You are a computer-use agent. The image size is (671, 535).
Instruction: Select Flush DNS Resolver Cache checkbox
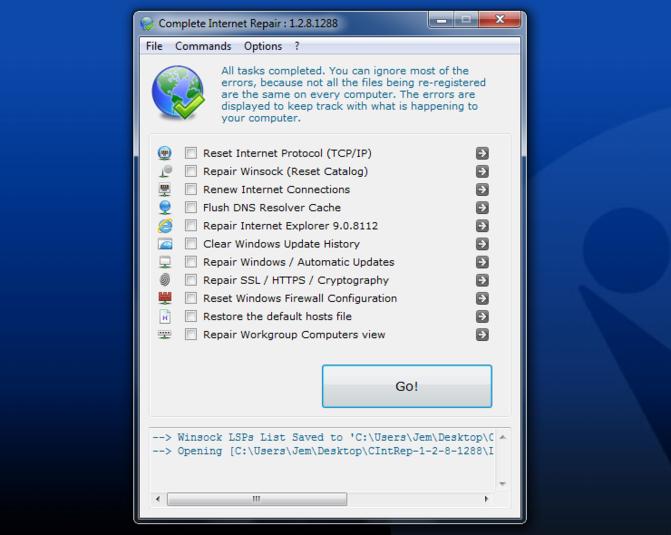(x=191, y=207)
